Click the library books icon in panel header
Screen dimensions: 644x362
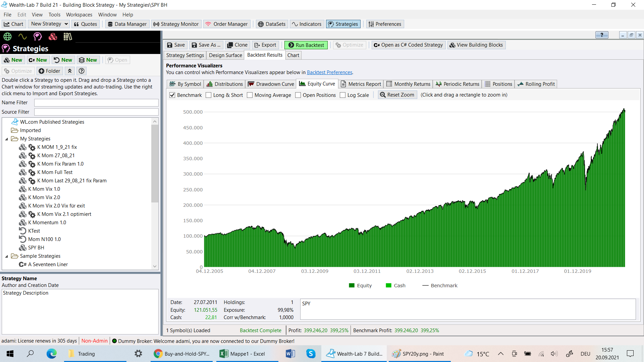(x=68, y=37)
